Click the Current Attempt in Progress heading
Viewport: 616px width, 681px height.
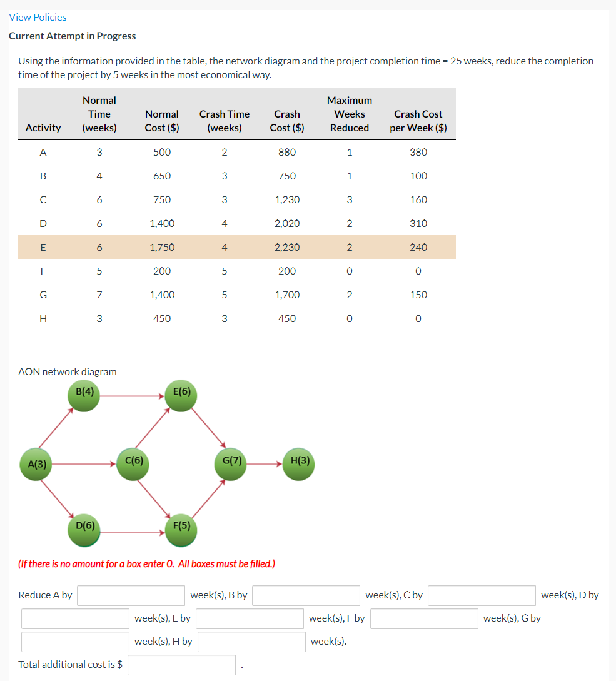click(x=73, y=36)
